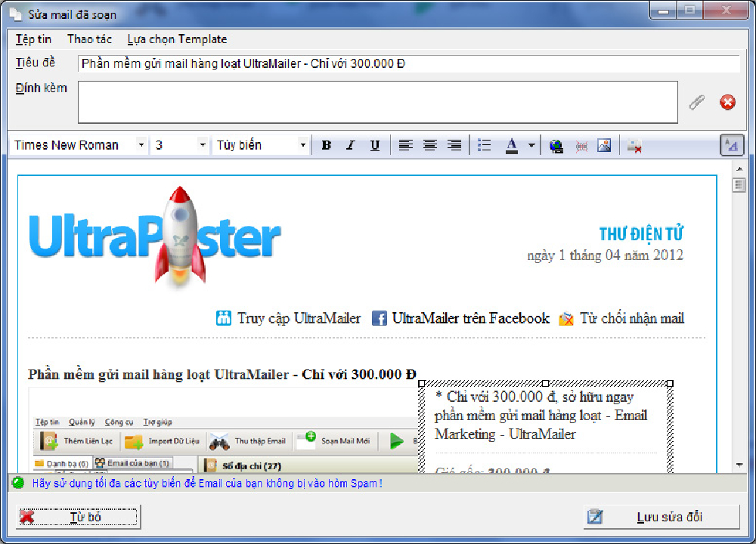The image size is (756, 544).
Task: Click the top-center resize handle of text box
Action: [545, 384]
